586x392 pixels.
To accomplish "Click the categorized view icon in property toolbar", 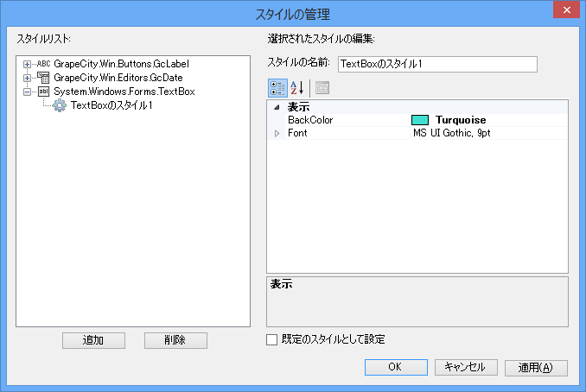I will click(x=278, y=87).
